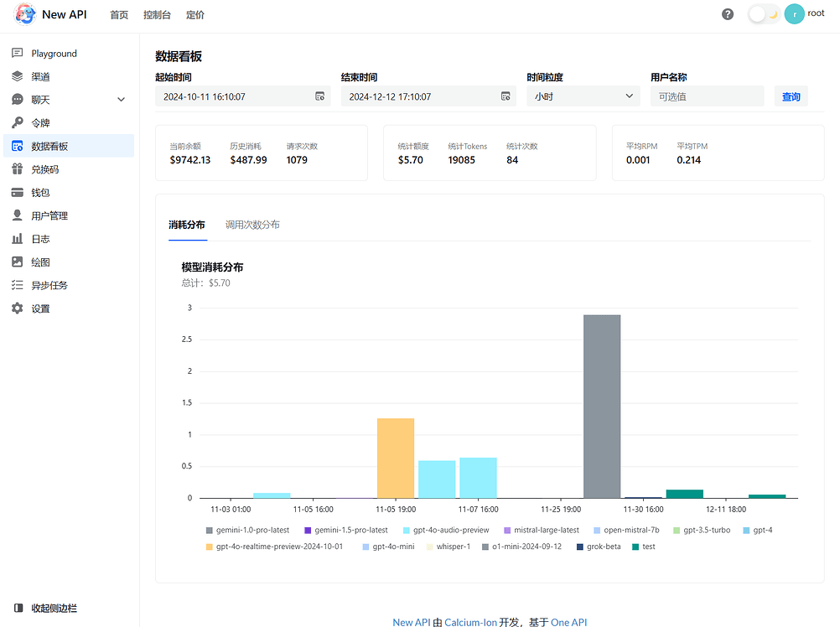This screenshot has width=840, height=627.
Task: Click the 历史消耗 value $487.99
Action: click(x=249, y=160)
